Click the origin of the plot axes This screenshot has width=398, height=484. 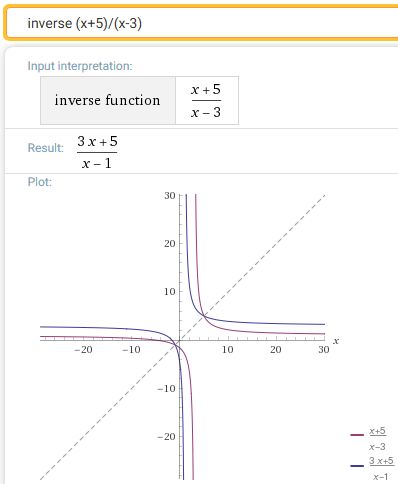point(180,340)
